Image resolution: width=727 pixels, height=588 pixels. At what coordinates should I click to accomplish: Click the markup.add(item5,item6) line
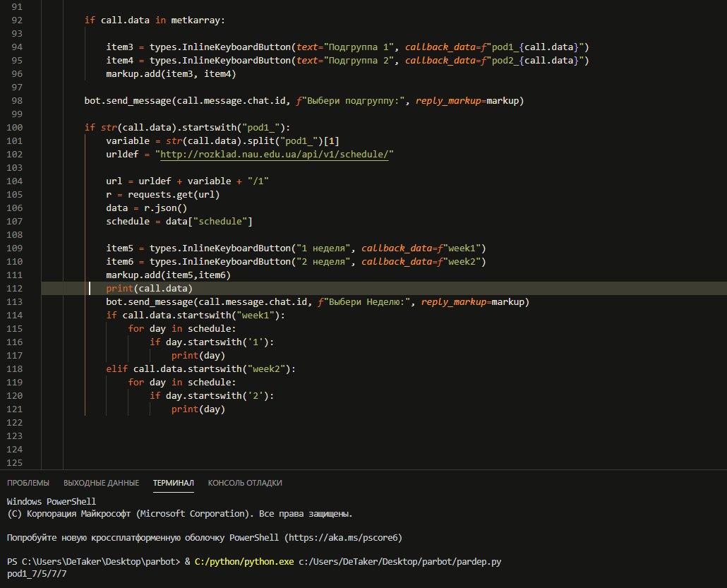click(168, 275)
